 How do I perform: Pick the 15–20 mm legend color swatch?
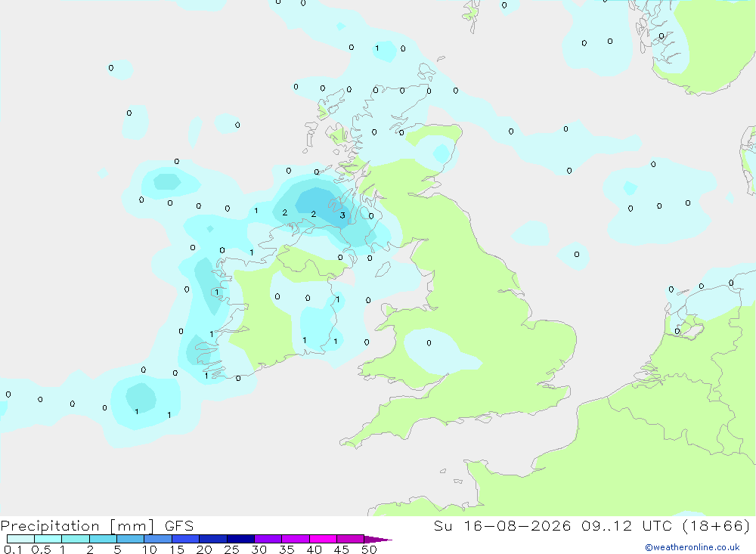[x=186, y=539]
